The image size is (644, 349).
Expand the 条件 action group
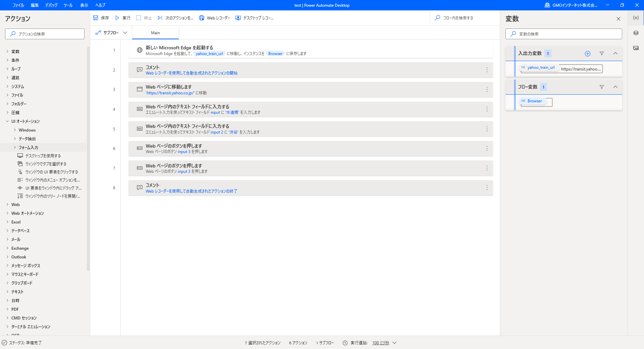[x=7, y=60]
